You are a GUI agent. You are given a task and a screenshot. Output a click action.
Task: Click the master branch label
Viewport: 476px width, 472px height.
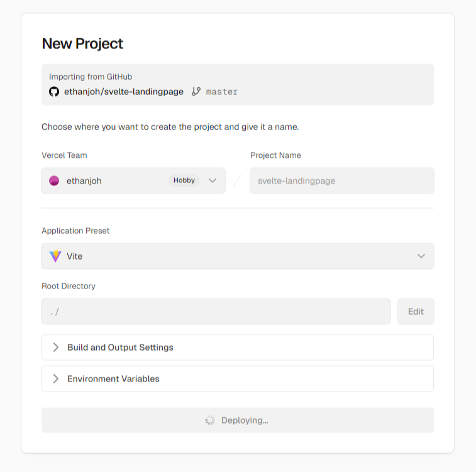(x=221, y=92)
